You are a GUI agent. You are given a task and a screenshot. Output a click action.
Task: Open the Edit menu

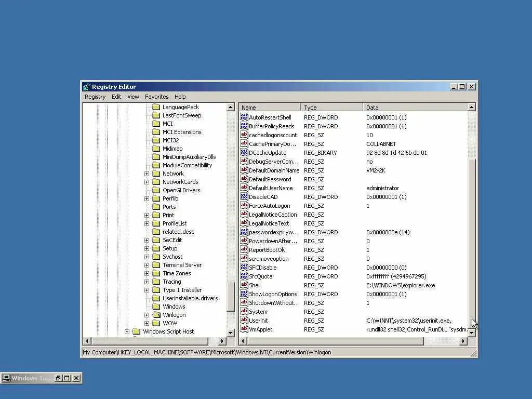coord(116,97)
